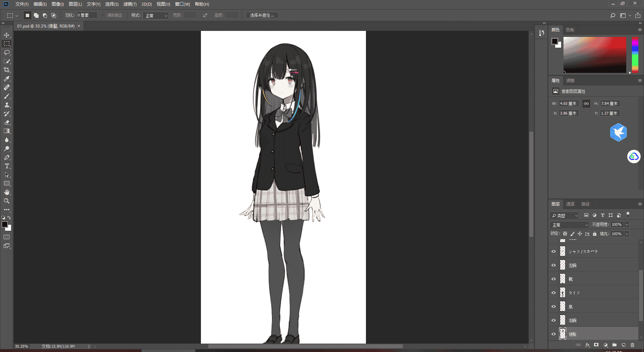Hide the 靴 layer
Image resolution: width=644 pixels, height=352 pixels.
[554, 279]
